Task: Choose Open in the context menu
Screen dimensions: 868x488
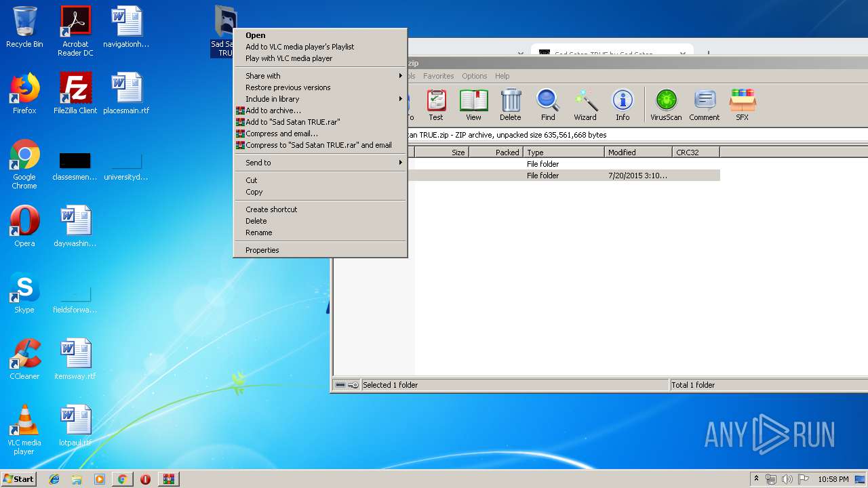Action: 320,35
